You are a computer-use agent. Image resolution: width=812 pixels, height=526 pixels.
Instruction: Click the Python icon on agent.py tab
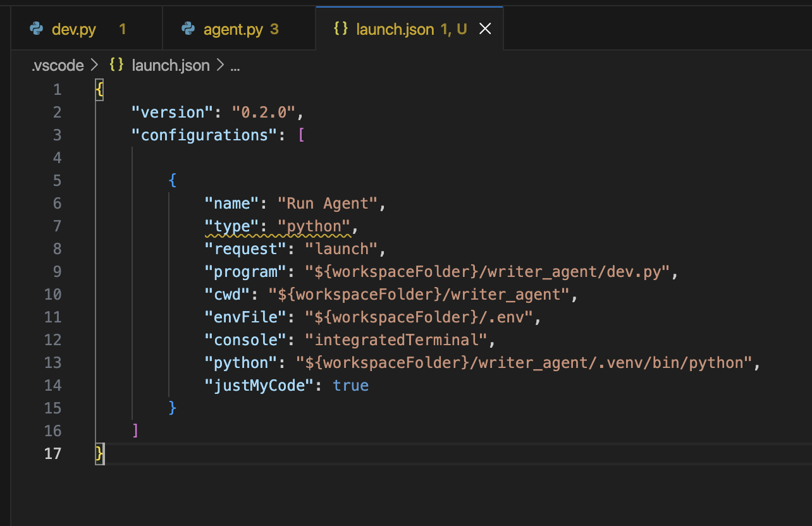(x=188, y=29)
